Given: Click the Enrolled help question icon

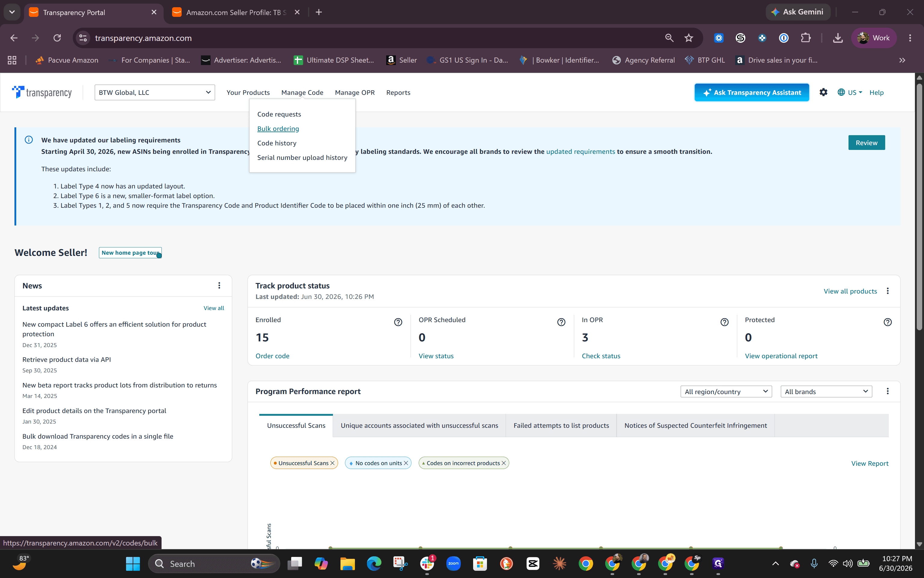Looking at the screenshot, I should tap(398, 322).
